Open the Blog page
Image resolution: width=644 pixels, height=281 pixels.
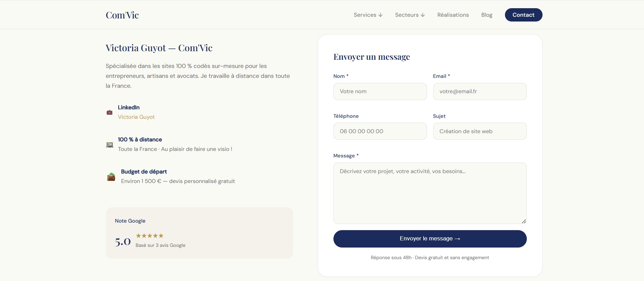tap(487, 15)
